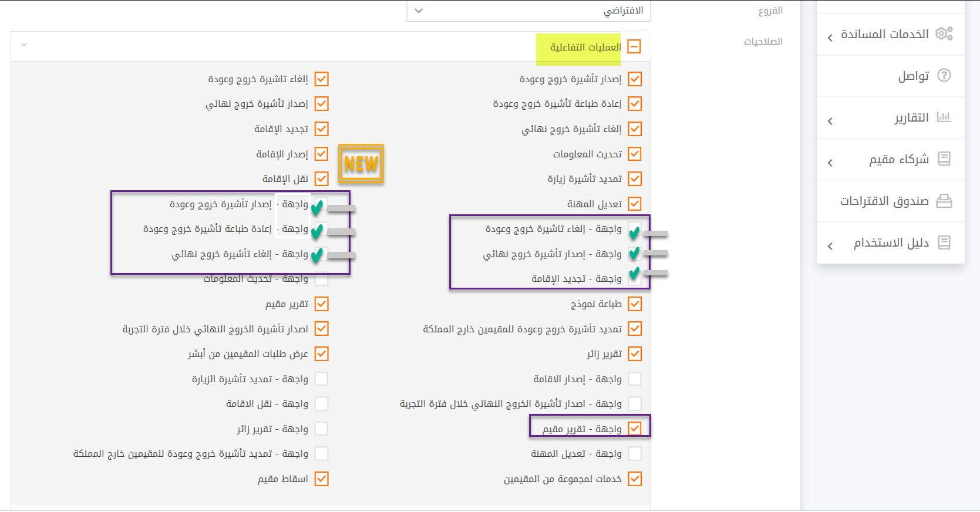
Task: Enable the واجهة - نقل الاقامة checkbox
Action: [321, 404]
